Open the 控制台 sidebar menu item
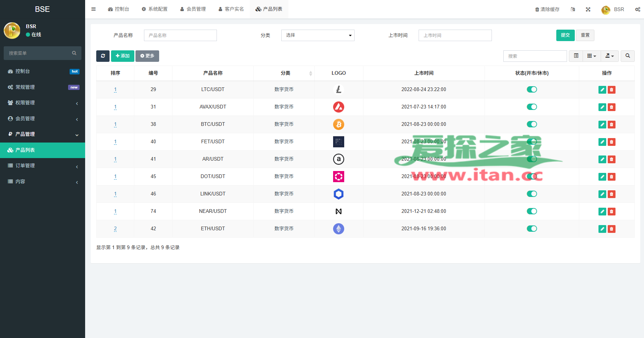This screenshot has width=644, height=338. [43, 71]
